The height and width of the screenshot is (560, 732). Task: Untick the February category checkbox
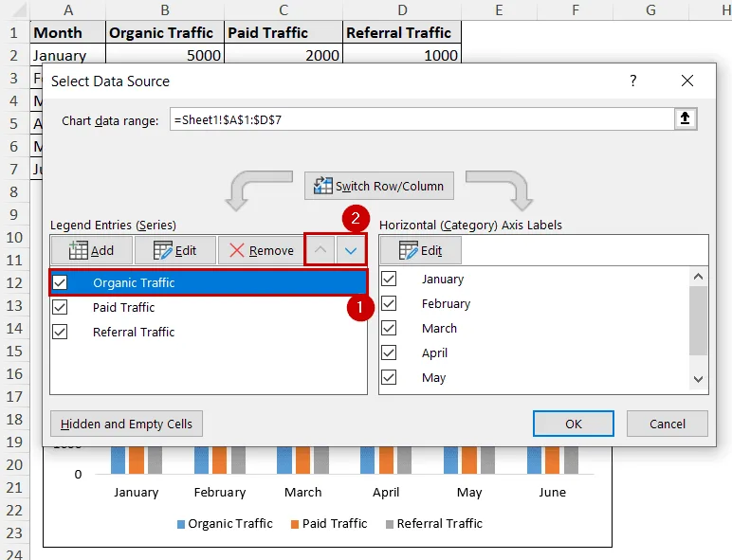389,303
